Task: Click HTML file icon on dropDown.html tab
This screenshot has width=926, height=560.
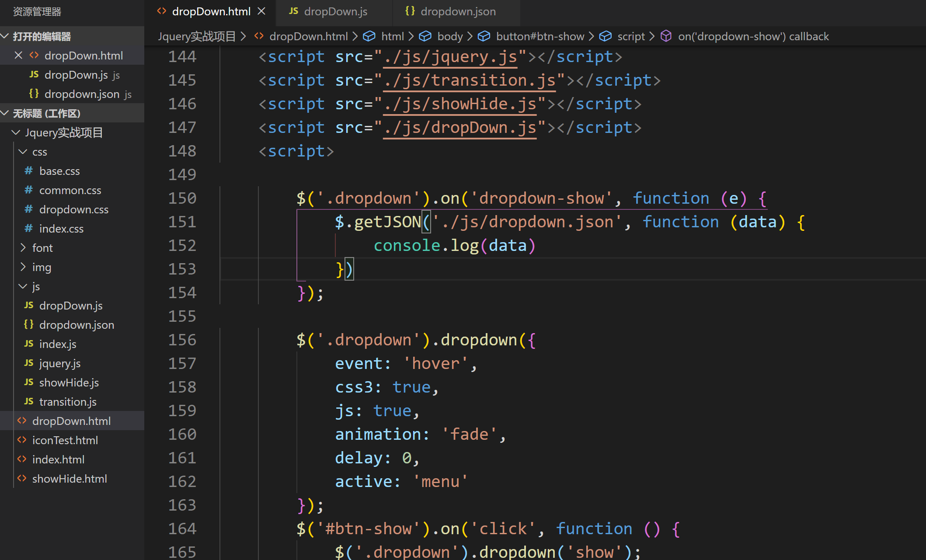Action: 162,11
